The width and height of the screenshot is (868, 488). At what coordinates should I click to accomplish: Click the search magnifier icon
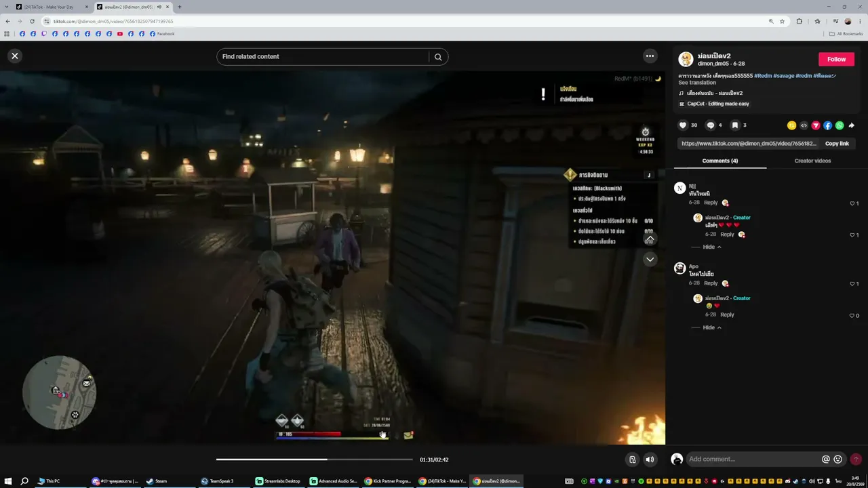(x=438, y=57)
